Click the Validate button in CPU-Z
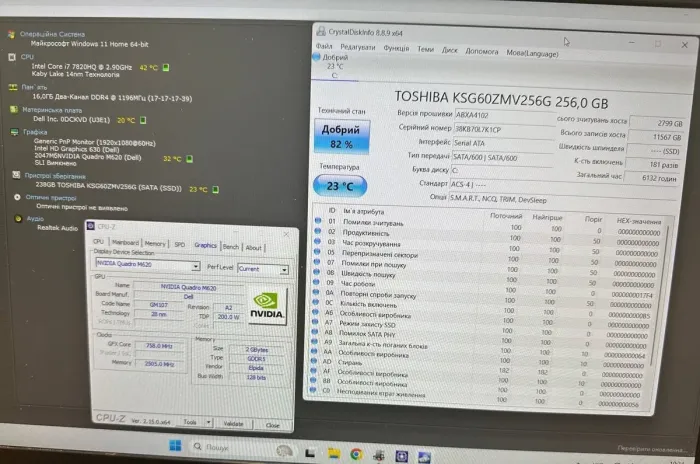The height and width of the screenshot is (464, 700). pos(233,423)
